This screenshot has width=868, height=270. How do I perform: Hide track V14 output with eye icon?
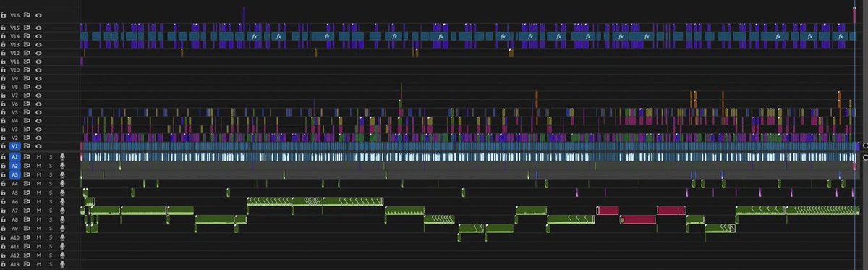38,35
